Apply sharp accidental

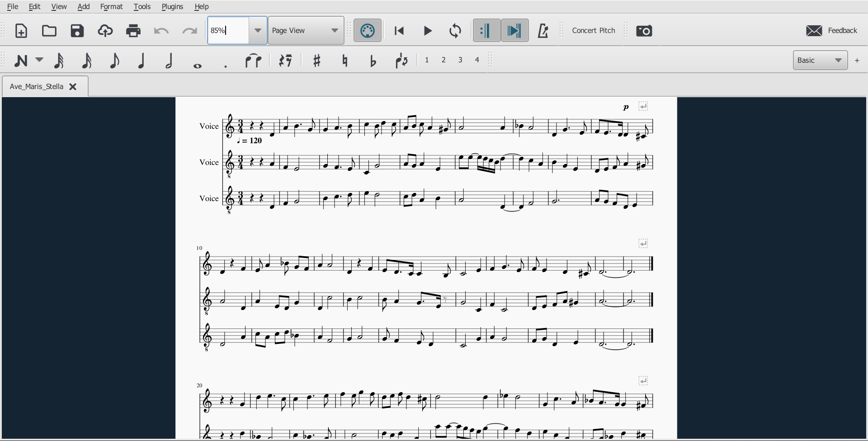[317, 61]
